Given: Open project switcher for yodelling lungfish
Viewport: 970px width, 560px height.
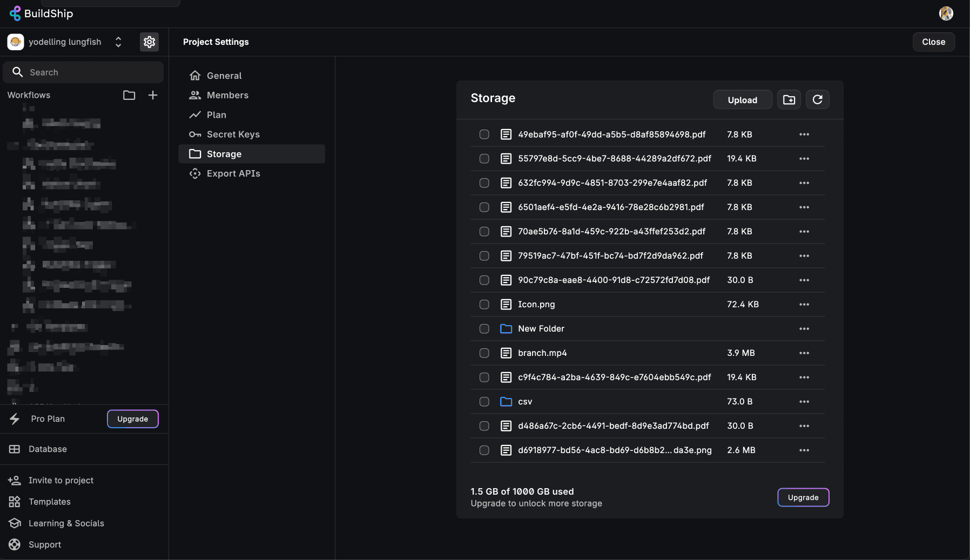Looking at the screenshot, I should 118,42.
